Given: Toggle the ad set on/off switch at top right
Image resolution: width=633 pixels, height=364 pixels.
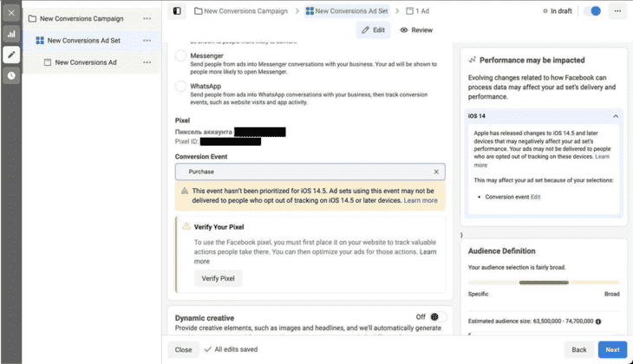Looking at the screenshot, I should (592, 11).
